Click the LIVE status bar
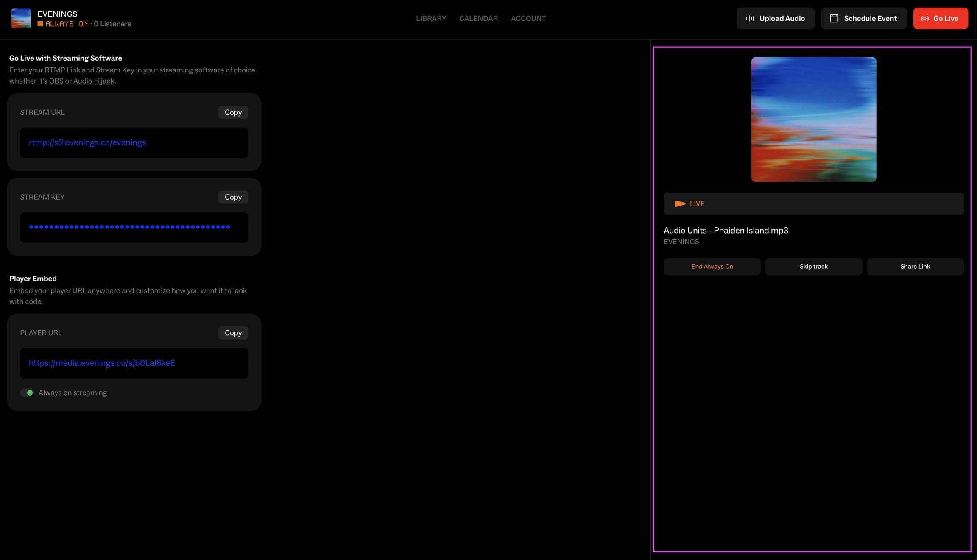This screenshot has height=560, width=977. point(813,203)
